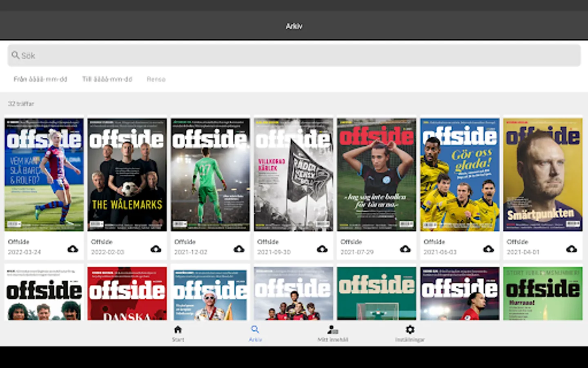Open the cover with player in red shirt

point(460,294)
